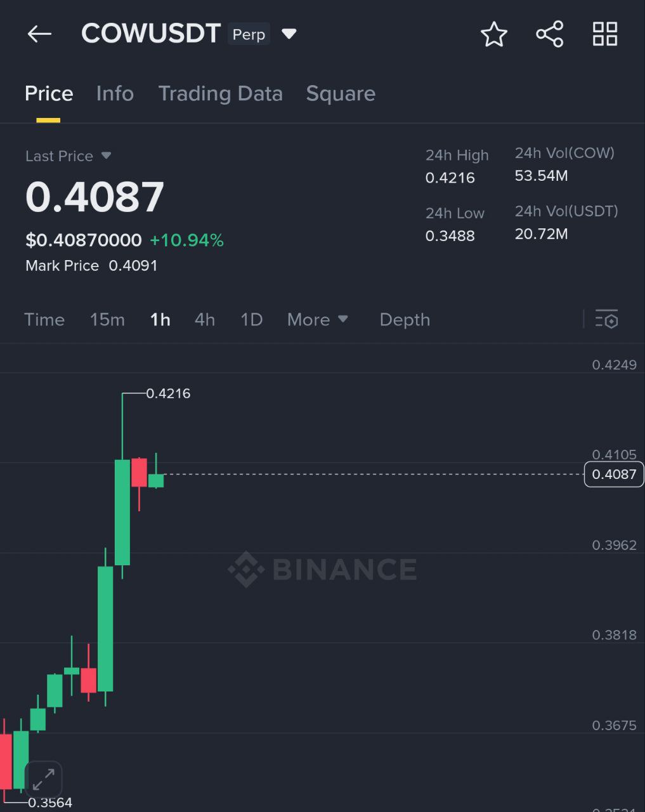Expand the More timeframes dropdown

point(318,320)
